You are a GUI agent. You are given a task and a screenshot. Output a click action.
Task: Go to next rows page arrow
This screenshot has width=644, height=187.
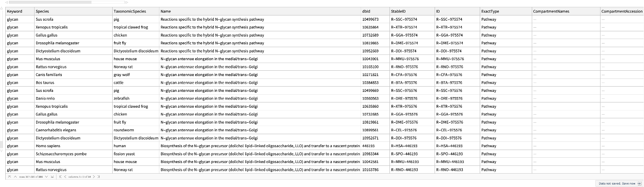coord(46,177)
